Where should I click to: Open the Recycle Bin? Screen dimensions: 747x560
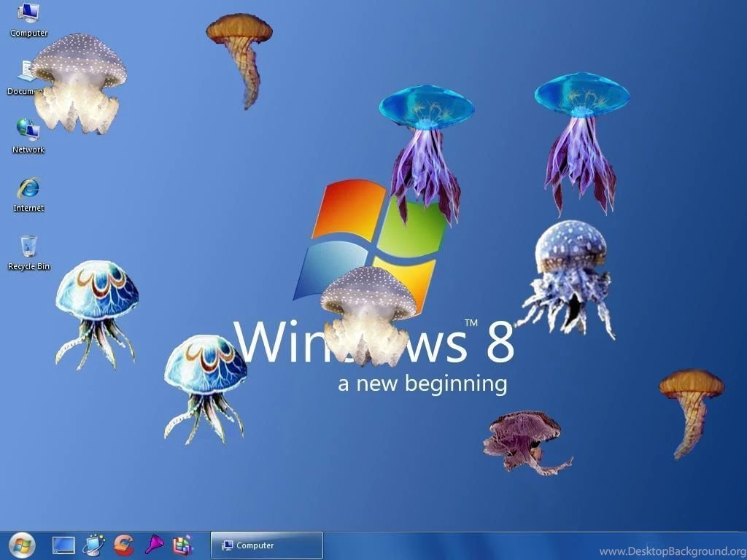[28, 246]
